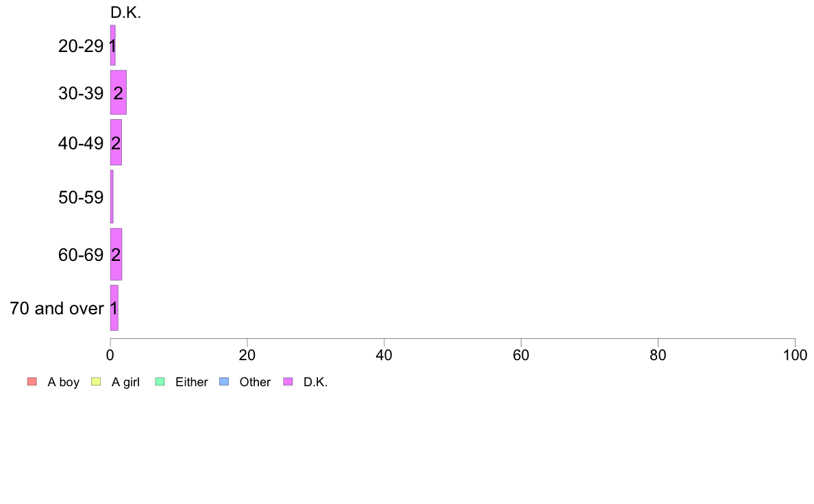Click the magenta D.K. legend swatch

(288, 381)
